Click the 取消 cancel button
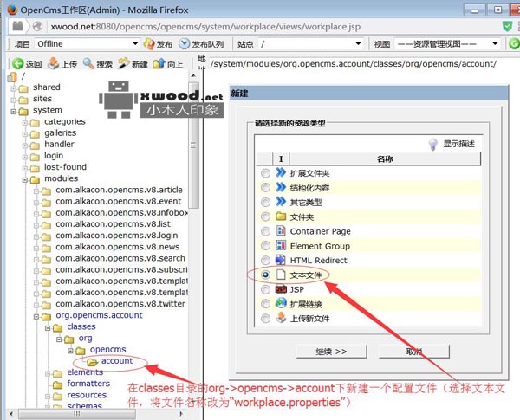The width and height of the screenshot is (520, 420). (x=414, y=352)
